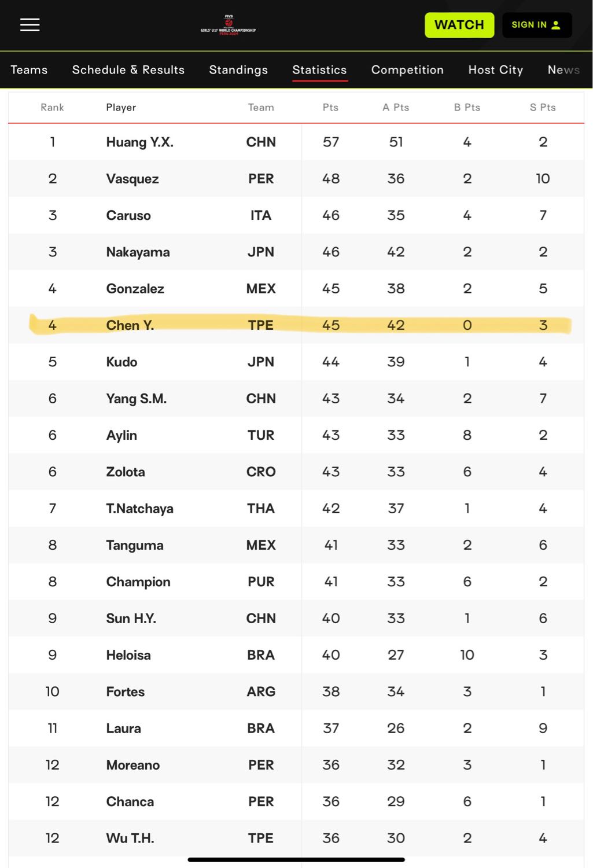The height and width of the screenshot is (868, 593).
Task: Open the Host City tab
Action: [496, 70]
